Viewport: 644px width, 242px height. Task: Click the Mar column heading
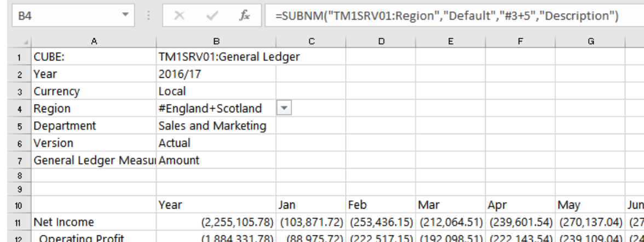pos(451,205)
